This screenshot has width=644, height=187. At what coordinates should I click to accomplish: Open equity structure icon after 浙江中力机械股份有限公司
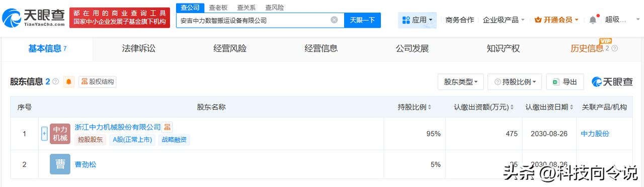(168, 127)
